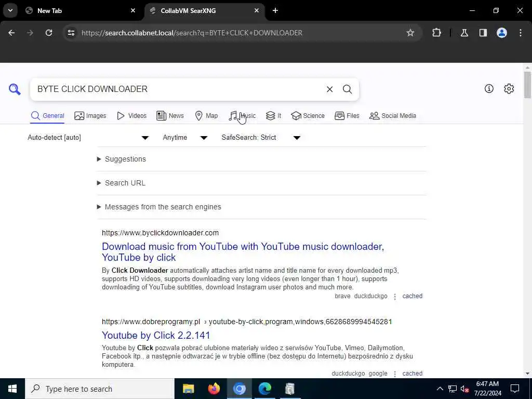Switch to Social Media category

click(x=393, y=116)
